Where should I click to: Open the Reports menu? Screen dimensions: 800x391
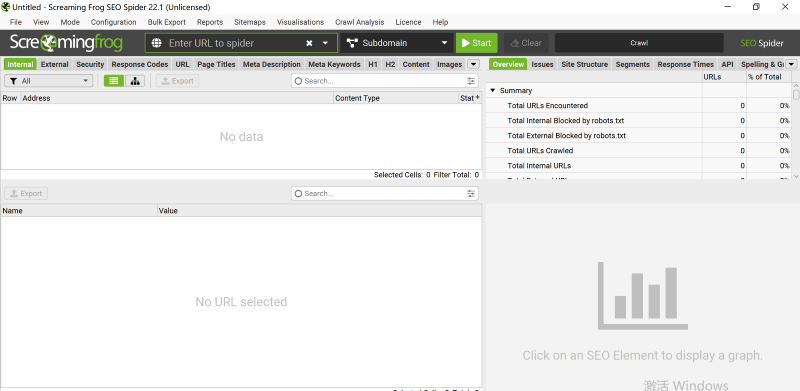point(210,22)
